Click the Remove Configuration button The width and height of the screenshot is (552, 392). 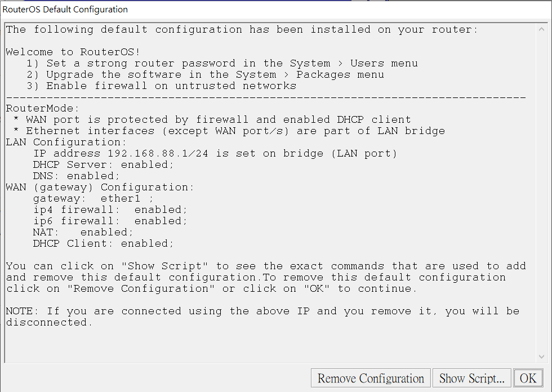coord(371,378)
